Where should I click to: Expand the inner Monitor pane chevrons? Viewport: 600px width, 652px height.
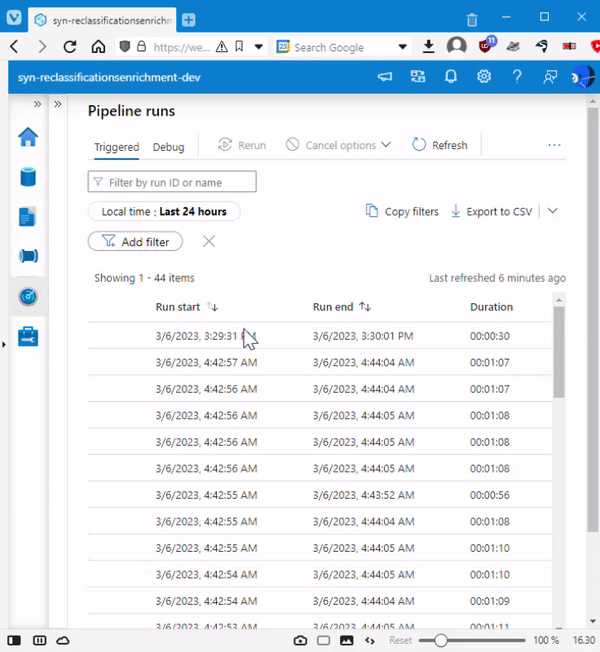click(58, 104)
